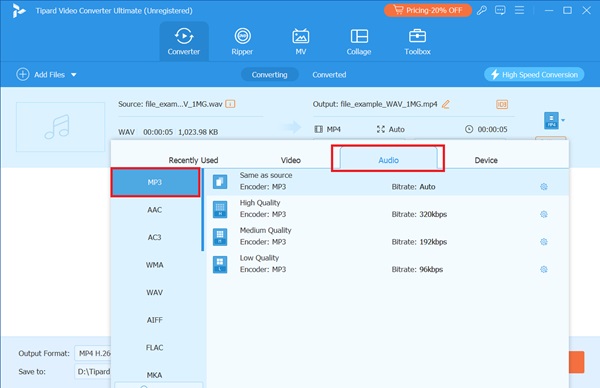600x388 pixels.
Task: Open the Collage module
Action: pos(359,41)
